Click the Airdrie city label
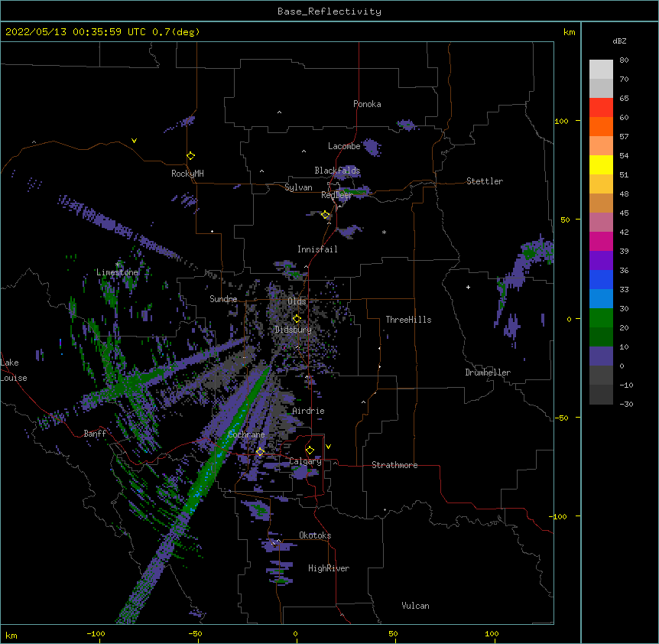Image resolution: width=659 pixels, height=644 pixels. click(309, 411)
